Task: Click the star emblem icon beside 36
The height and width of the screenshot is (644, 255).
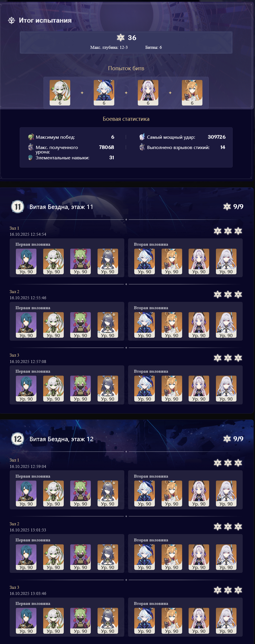Action: (121, 38)
